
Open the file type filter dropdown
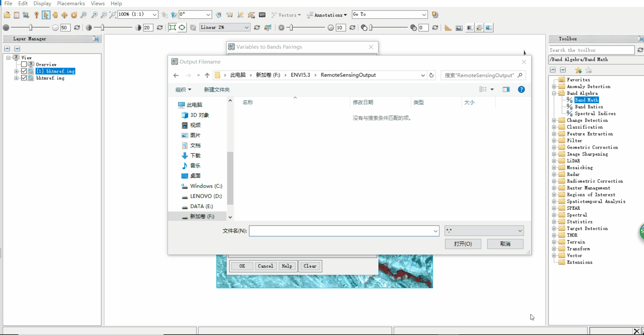tap(484, 231)
